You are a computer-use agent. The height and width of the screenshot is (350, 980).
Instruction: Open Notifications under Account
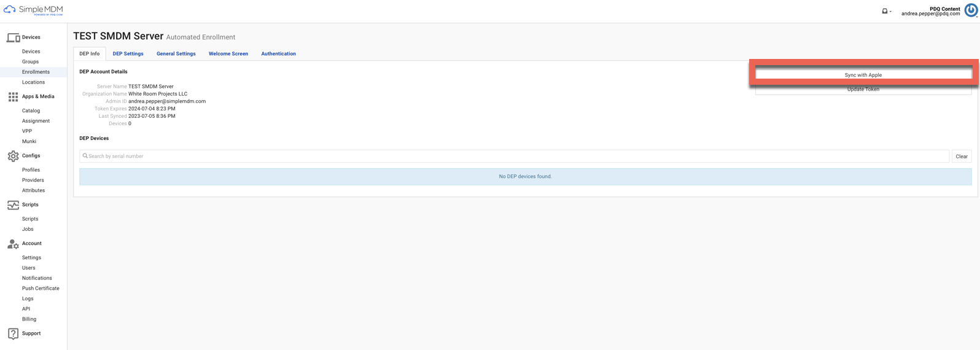click(37, 278)
